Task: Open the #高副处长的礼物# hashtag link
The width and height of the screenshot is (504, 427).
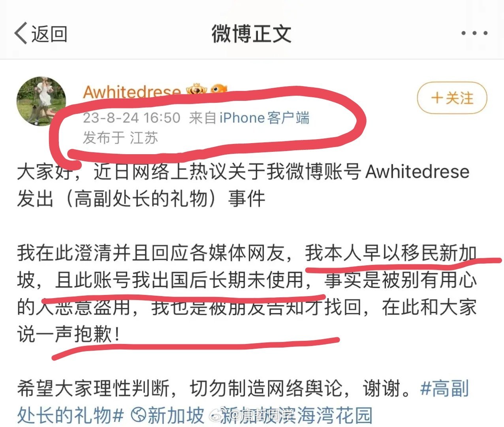Action: coord(243,402)
